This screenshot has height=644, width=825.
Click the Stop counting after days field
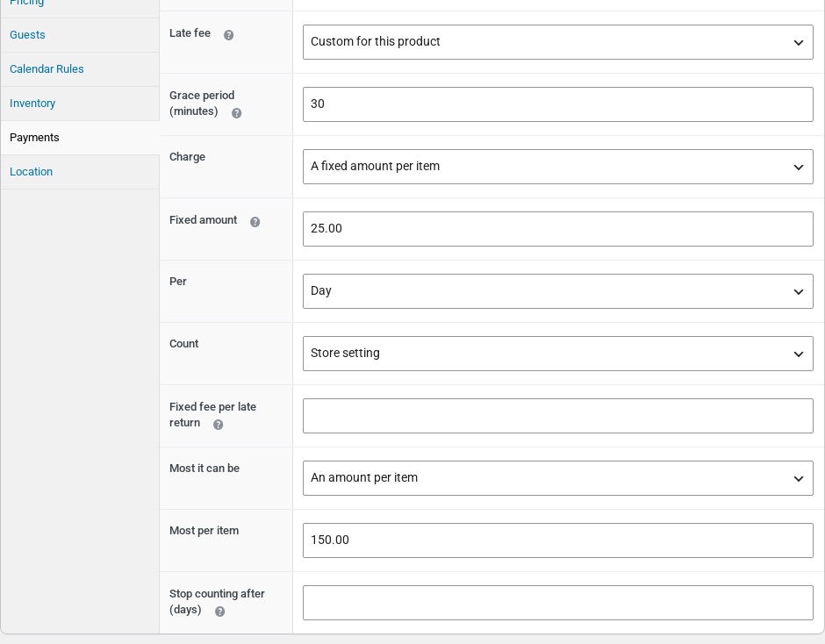coord(557,603)
